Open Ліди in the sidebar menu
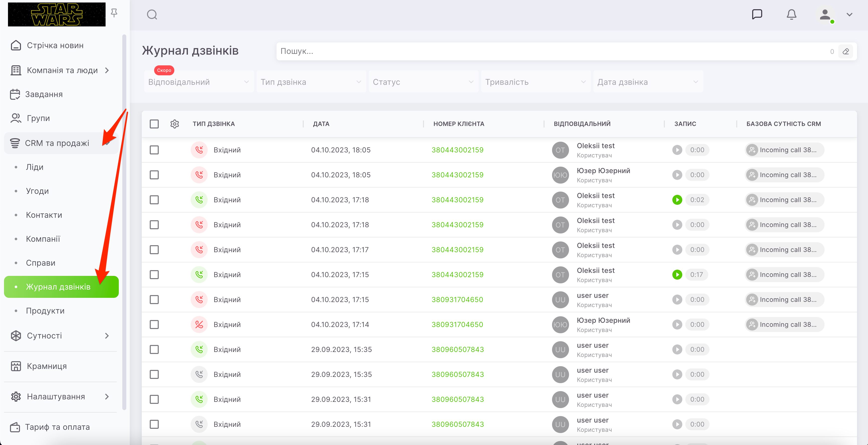The image size is (868, 445). coord(35,167)
